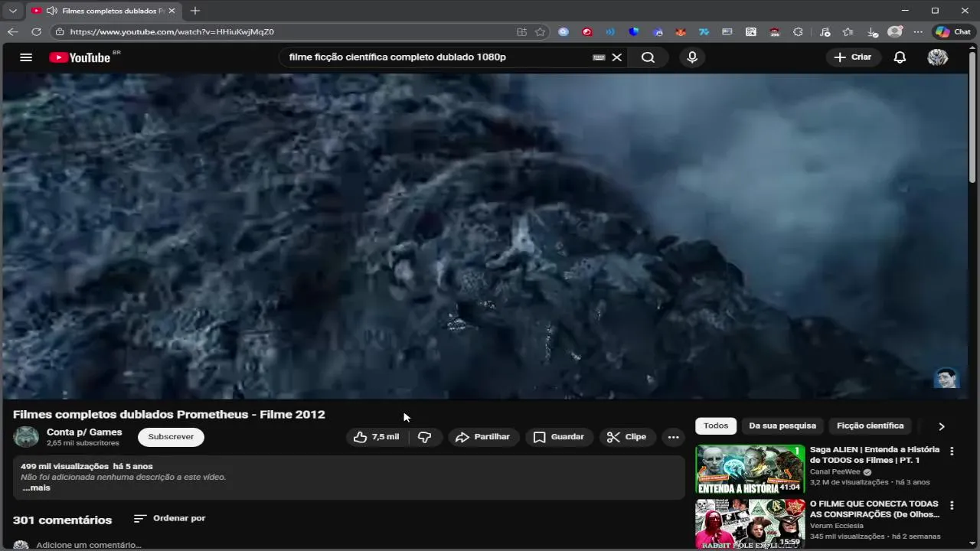
Task: Start voice search with microphone
Action: 692,57
